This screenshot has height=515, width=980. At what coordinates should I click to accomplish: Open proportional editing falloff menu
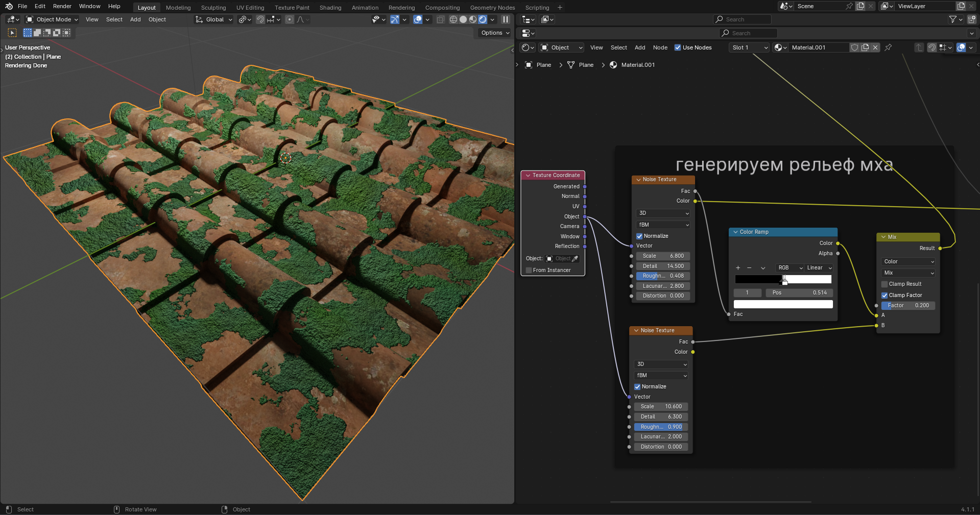pos(303,19)
